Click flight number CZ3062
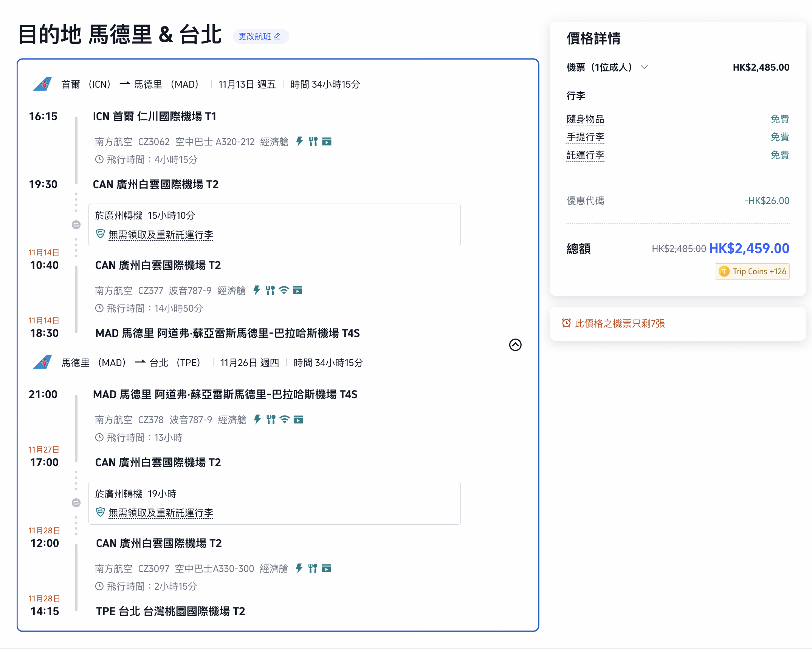This screenshot has width=812, height=649. click(x=153, y=142)
